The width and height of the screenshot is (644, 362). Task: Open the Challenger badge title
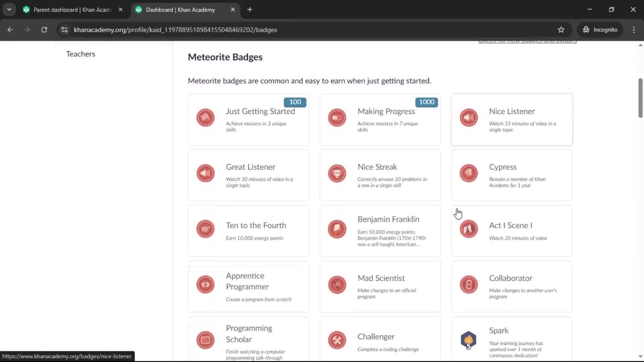(x=376, y=337)
